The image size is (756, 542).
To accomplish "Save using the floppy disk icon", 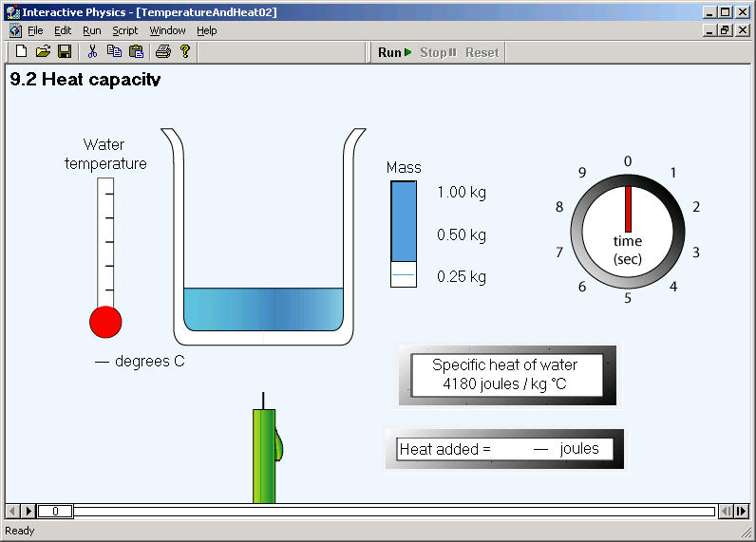I will [65, 51].
